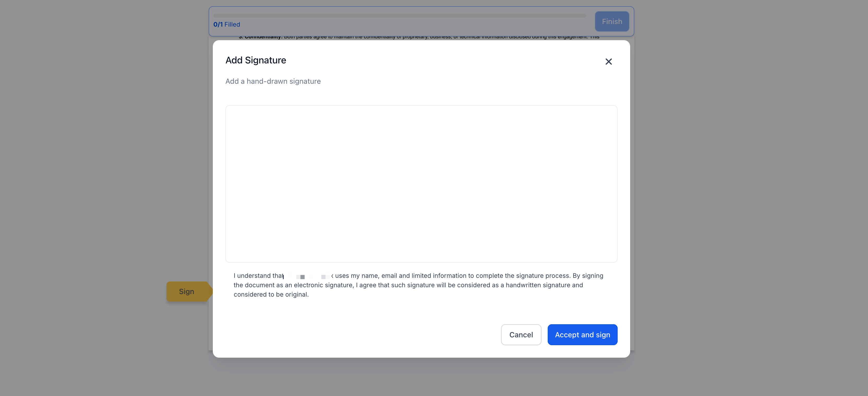Viewport: 868px width, 396px height.
Task: Close the Add Signature dialog with X
Action: (608, 62)
